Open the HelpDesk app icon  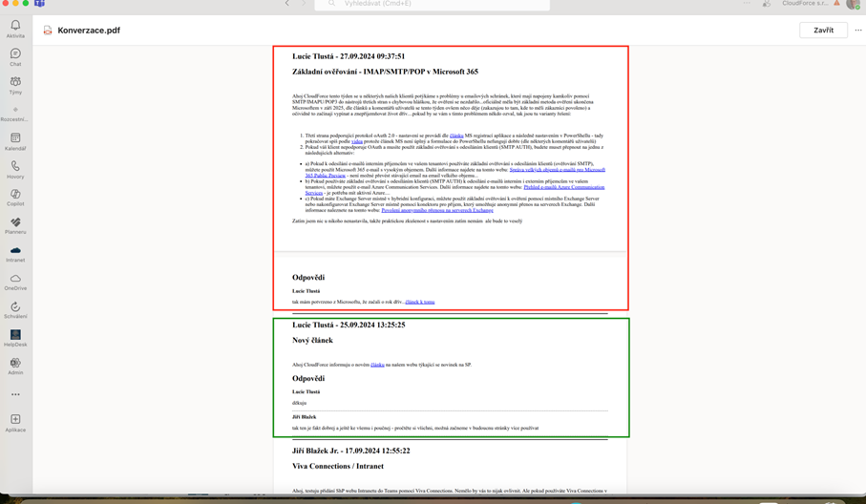click(x=15, y=339)
